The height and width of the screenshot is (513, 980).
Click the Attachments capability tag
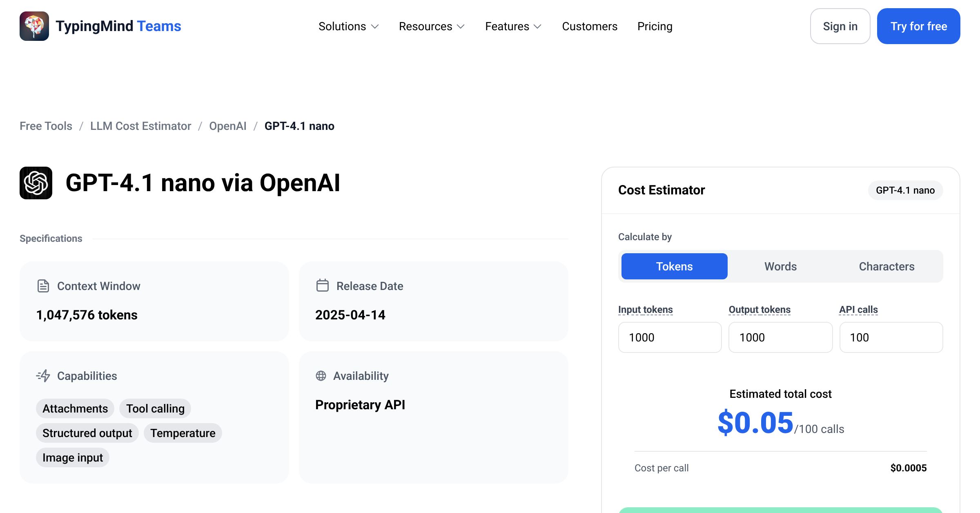[x=75, y=408]
